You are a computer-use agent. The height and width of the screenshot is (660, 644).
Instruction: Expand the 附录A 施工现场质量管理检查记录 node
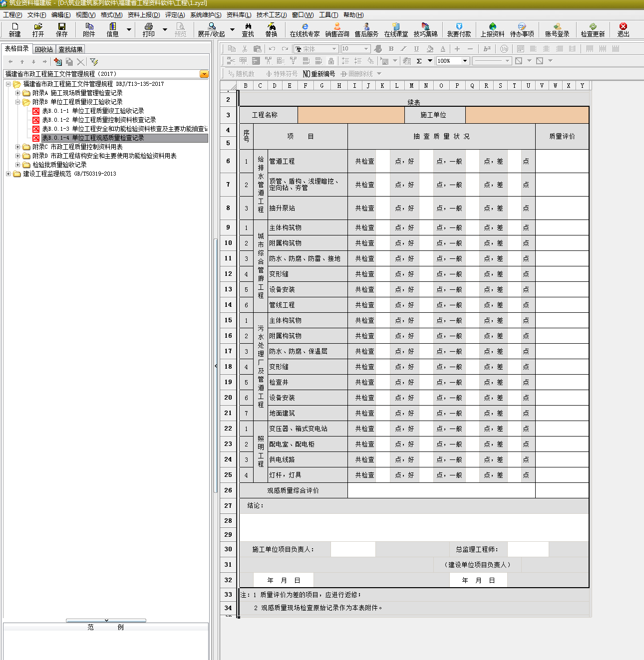click(x=18, y=93)
